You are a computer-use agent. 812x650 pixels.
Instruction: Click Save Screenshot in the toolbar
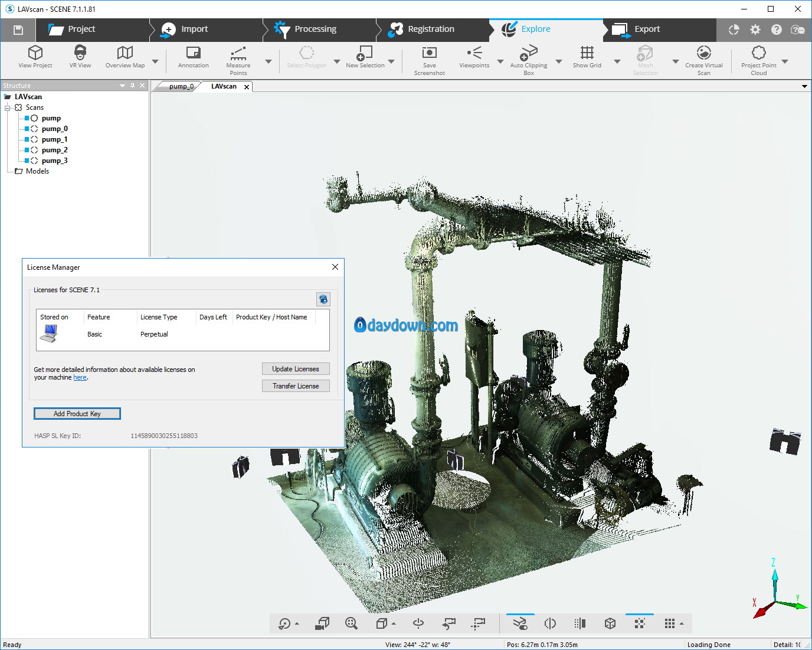tap(429, 60)
